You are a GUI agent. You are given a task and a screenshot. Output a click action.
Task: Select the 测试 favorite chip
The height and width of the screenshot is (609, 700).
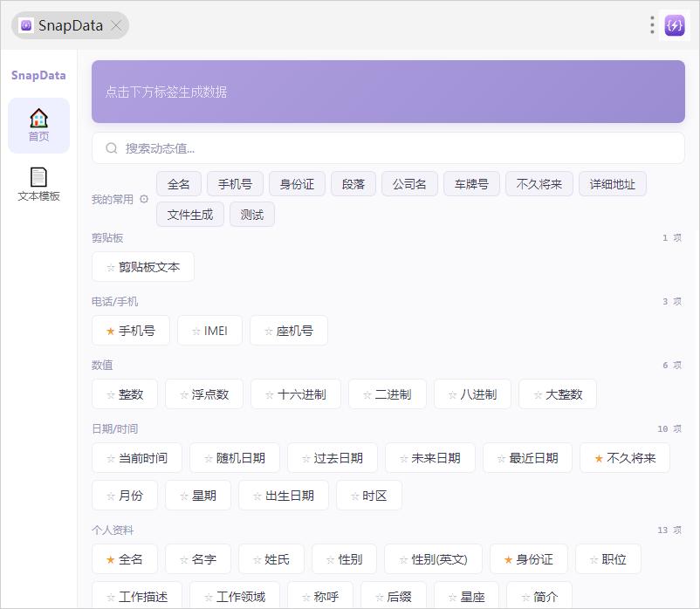[251, 215]
